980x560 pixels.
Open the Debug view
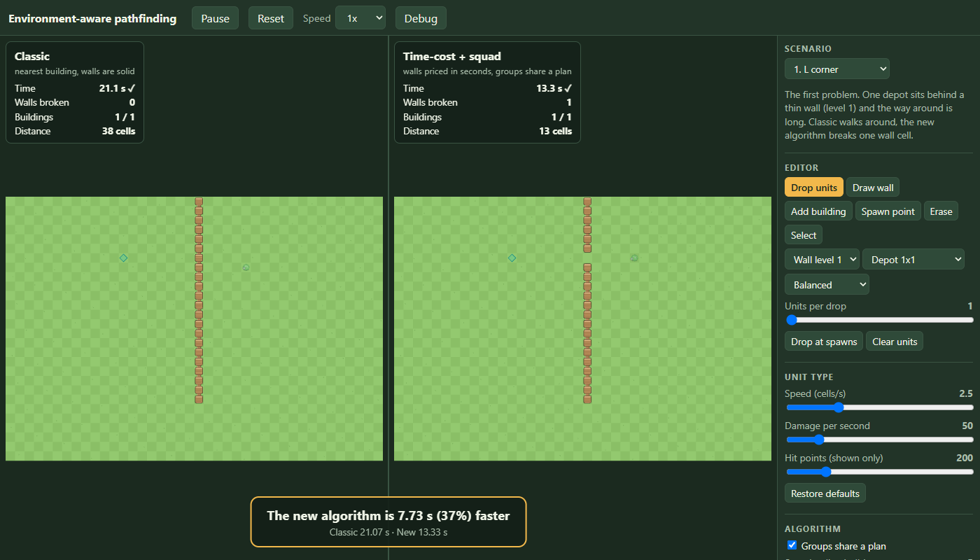click(x=421, y=18)
